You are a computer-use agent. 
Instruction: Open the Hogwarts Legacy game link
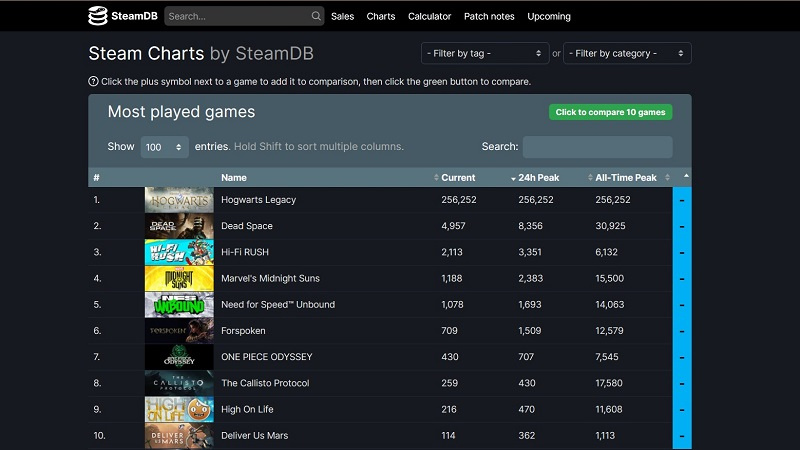pyautogui.click(x=258, y=200)
